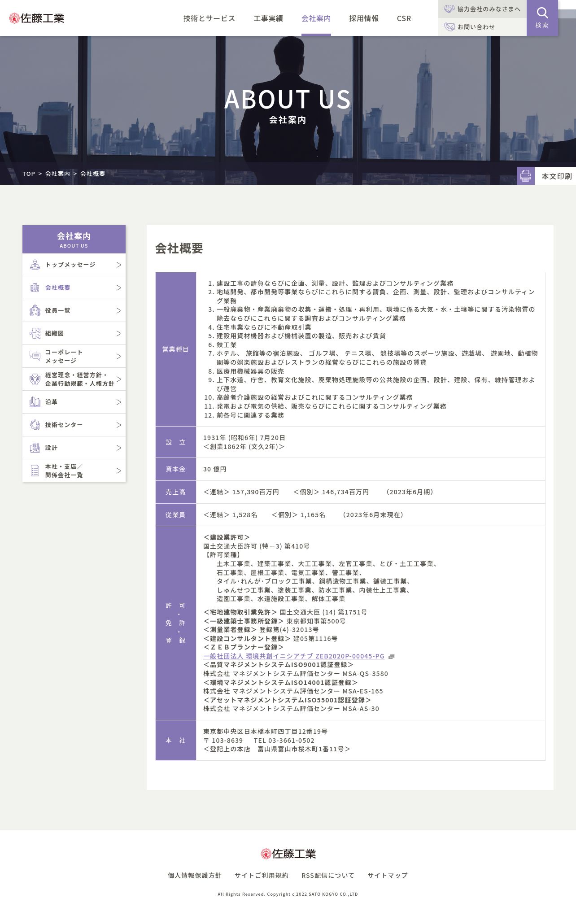Click the handshake icon beside 協力会社のみなさまへ

tap(449, 9)
